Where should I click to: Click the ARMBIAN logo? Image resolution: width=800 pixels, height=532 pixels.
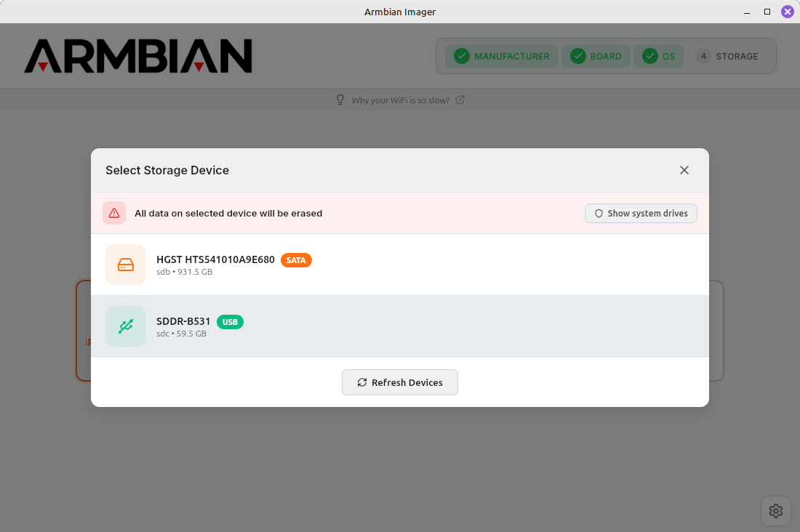pyautogui.click(x=138, y=56)
